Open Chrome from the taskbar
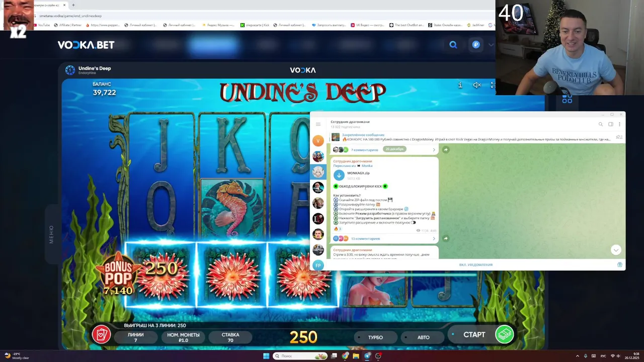644x362 pixels. click(x=345, y=356)
